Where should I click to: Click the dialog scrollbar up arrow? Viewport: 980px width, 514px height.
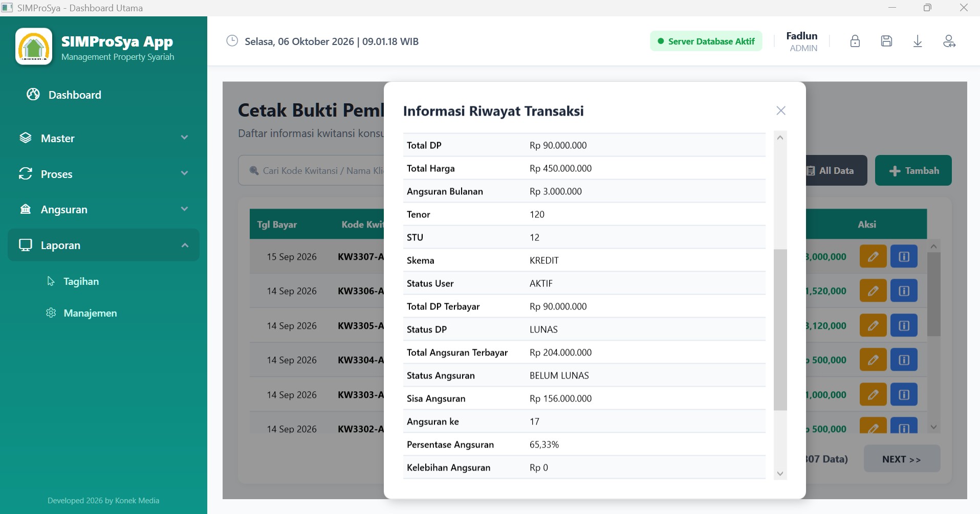click(780, 138)
